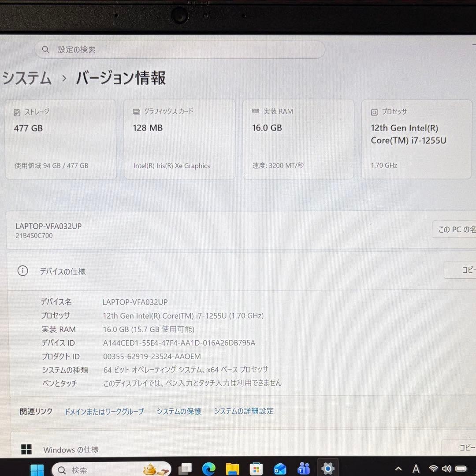The width and height of the screenshot is (476, 476).
Task: Click the この PC の名前 rename button
Action: point(454,229)
